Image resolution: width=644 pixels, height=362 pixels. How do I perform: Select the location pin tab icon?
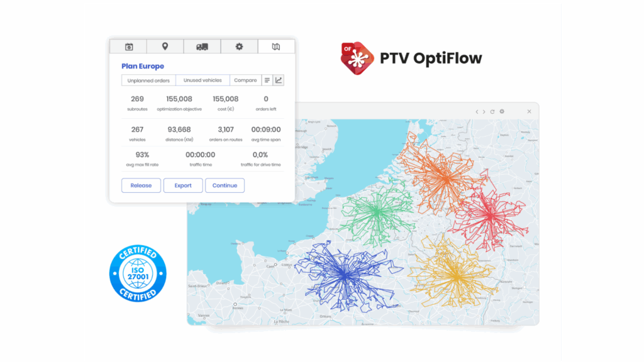[165, 46]
